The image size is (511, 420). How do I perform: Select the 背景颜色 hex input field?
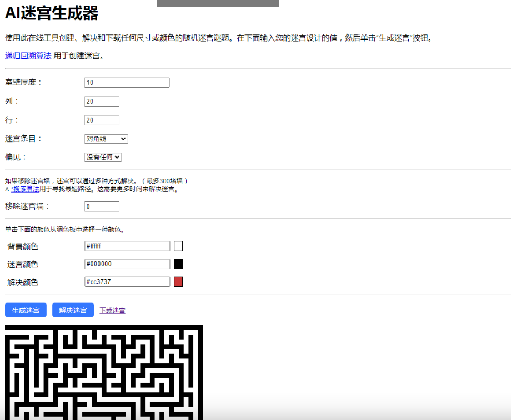tap(127, 246)
